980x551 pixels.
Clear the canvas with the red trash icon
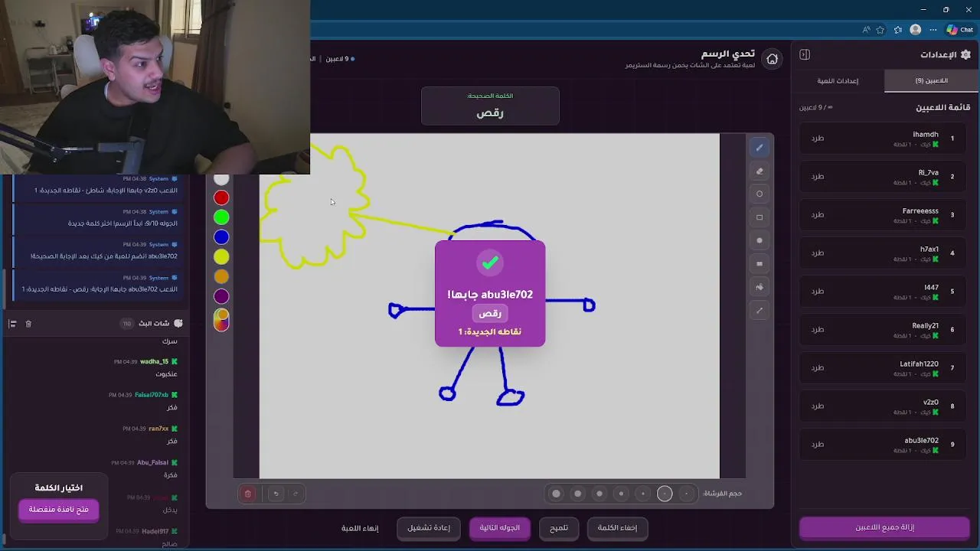click(248, 494)
